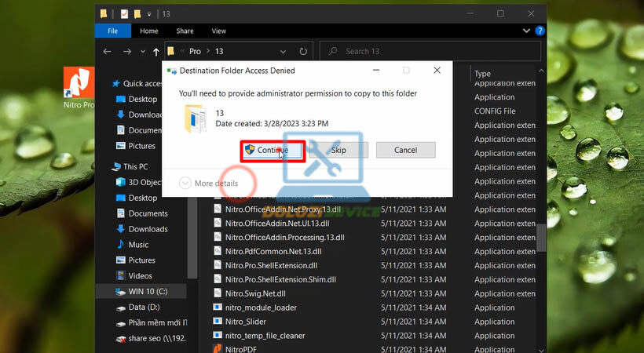Open Nitro Pro desktop shortcut icon
The width and height of the screenshot is (644, 353).
tap(79, 88)
